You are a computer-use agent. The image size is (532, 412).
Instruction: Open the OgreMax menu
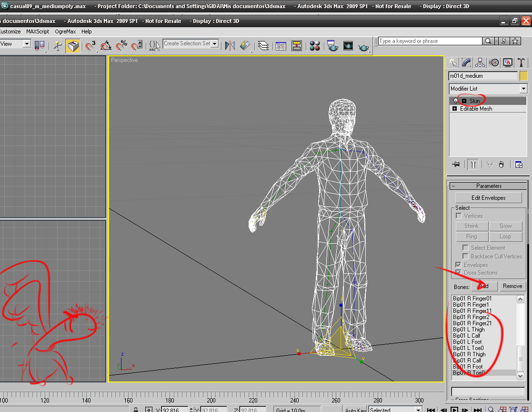click(x=65, y=31)
